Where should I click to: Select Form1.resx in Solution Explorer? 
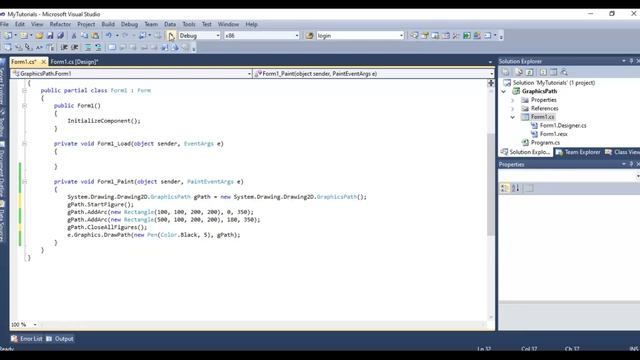coord(553,134)
